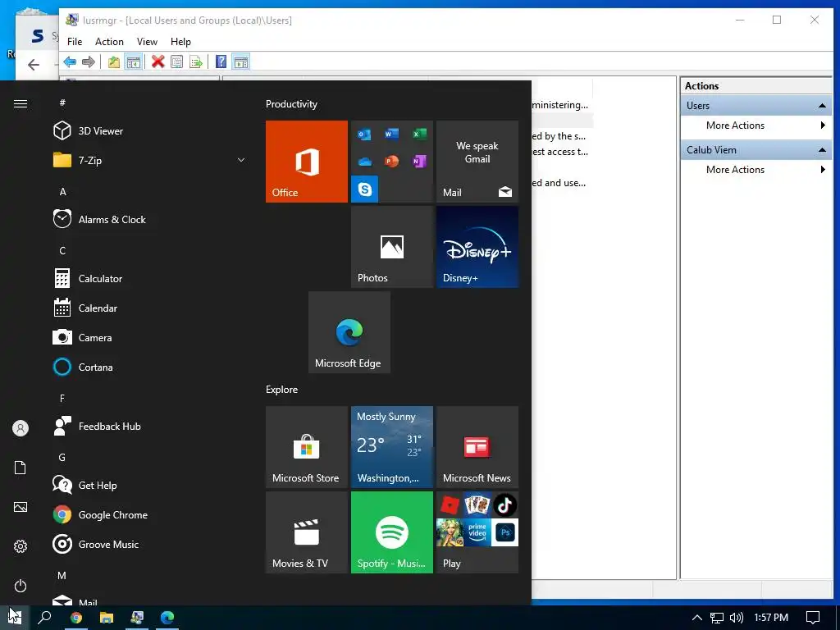Screen dimensions: 840x630
Task: Open Pictures from Start sidebar
Action: (21, 507)
